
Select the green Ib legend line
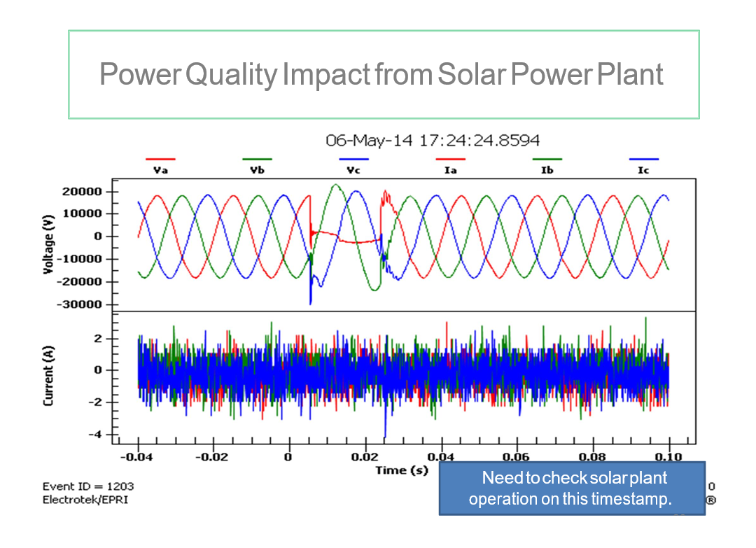point(547,160)
